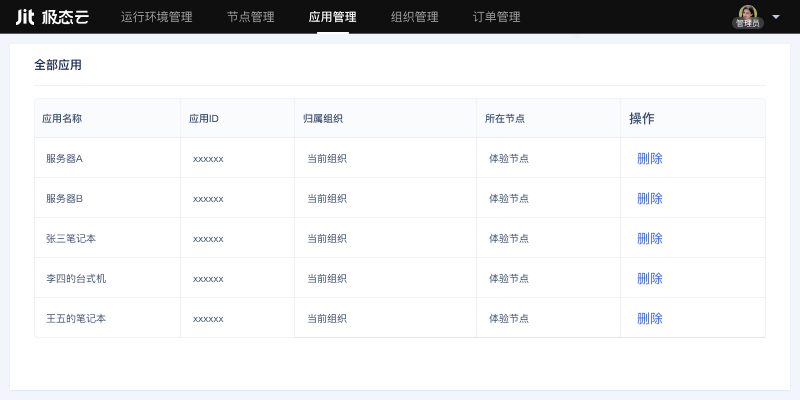
Task: Delete the 服务器B application
Action: click(650, 198)
